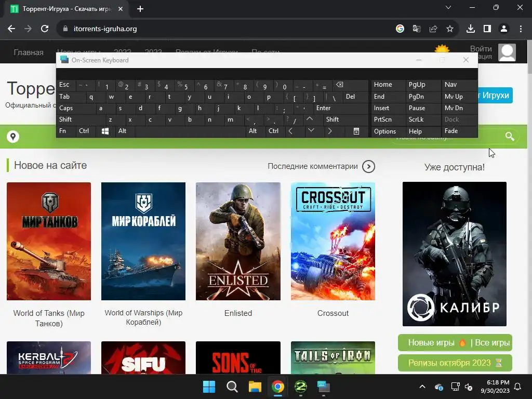Click the site search magnifier icon
Screen dimensions: 532x399
click(x=510, y=137)
